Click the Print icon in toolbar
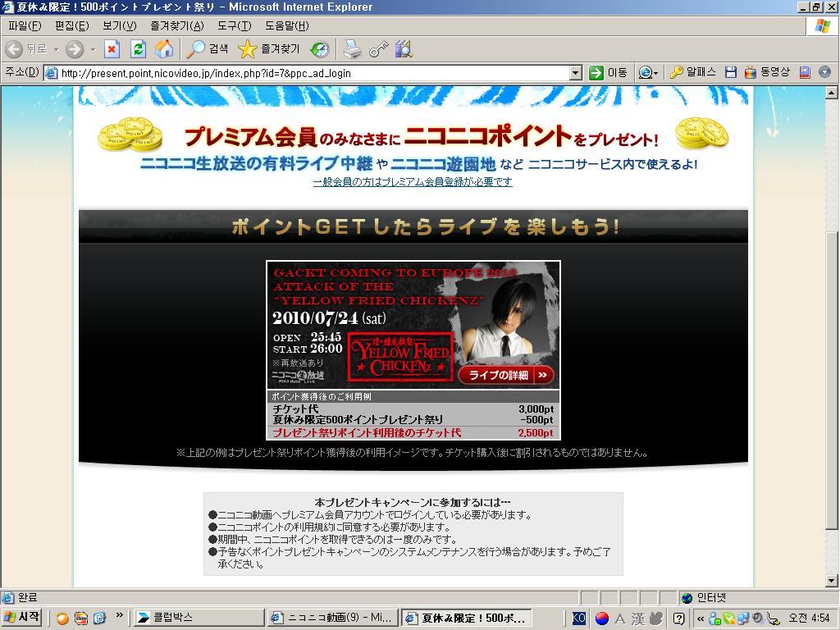The width and height of the screenshot is (840, 630). coord(352,49)
